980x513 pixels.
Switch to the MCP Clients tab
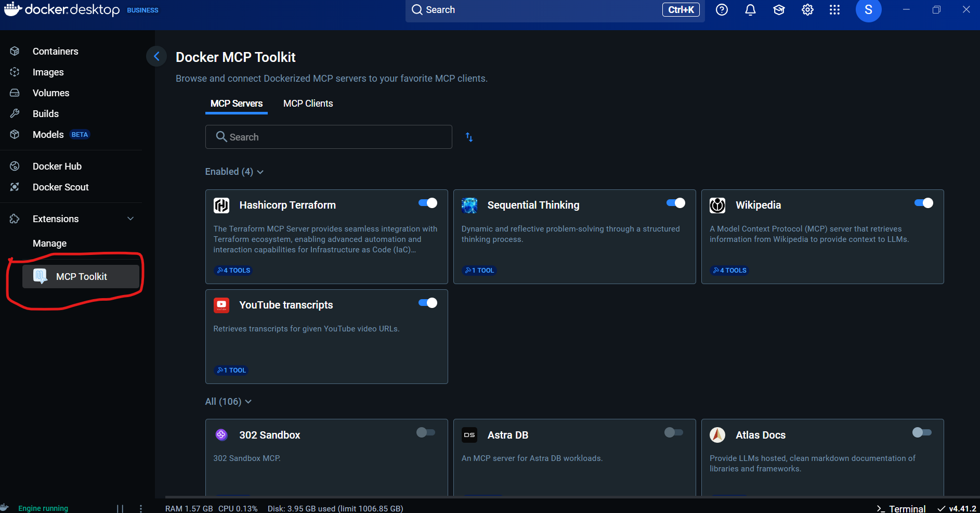308,104
